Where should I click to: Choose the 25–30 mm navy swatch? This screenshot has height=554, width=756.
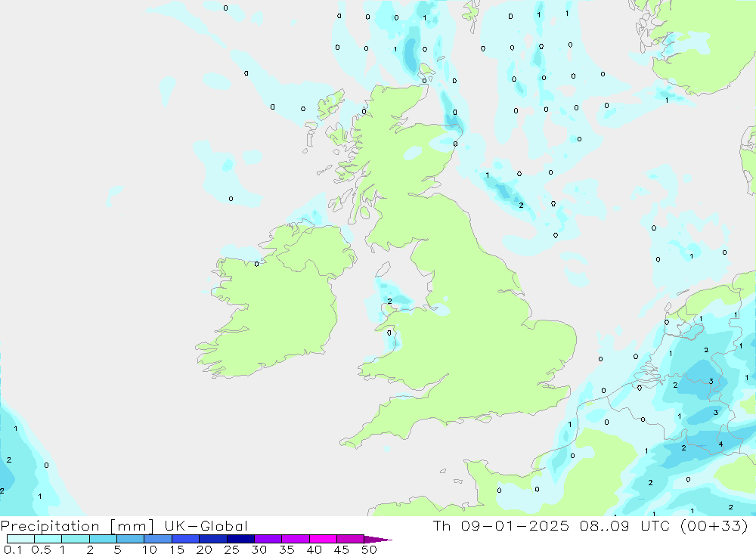(x=240, y=539)
